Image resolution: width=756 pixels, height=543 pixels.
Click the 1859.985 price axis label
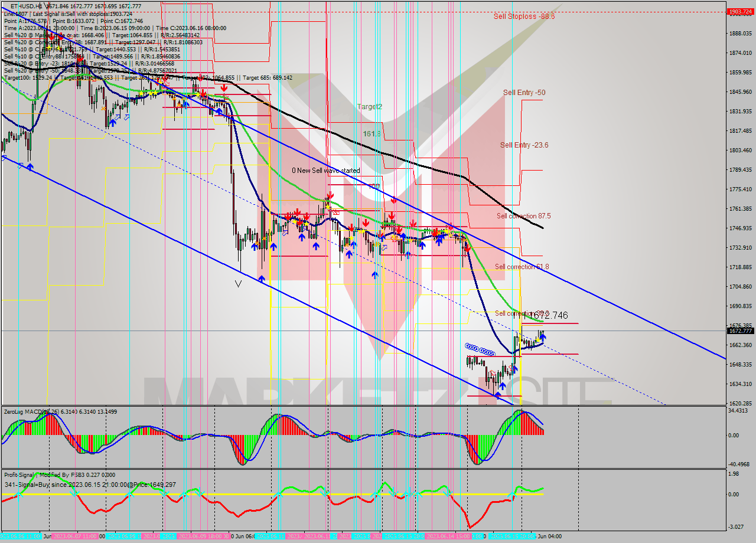[740, 73]
